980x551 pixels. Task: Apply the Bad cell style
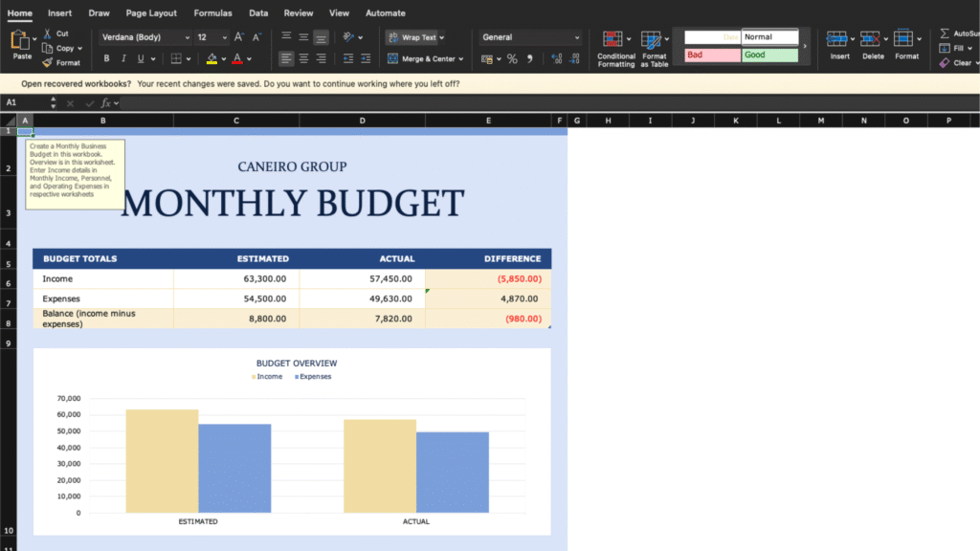(712, 55)
